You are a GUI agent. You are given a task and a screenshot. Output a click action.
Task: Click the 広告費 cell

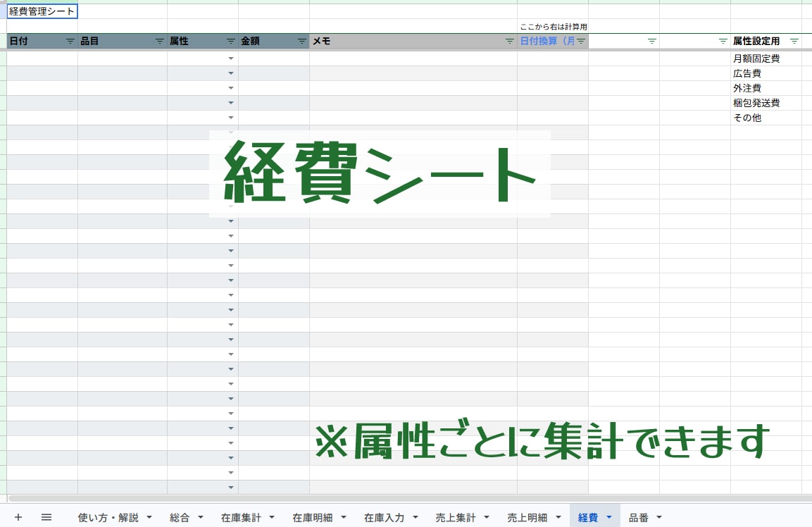pyautogui.click(x=766, y=73)
